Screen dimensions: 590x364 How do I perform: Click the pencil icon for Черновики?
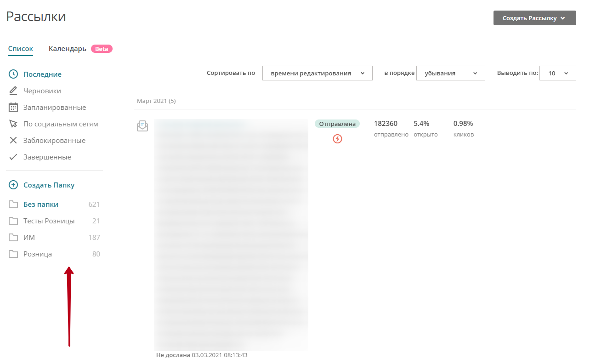pyautogui.click(x=13, y=91)
